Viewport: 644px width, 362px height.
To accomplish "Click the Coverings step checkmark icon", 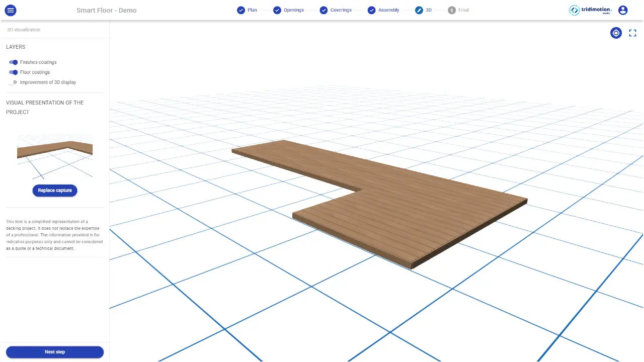I will (324, 10).
